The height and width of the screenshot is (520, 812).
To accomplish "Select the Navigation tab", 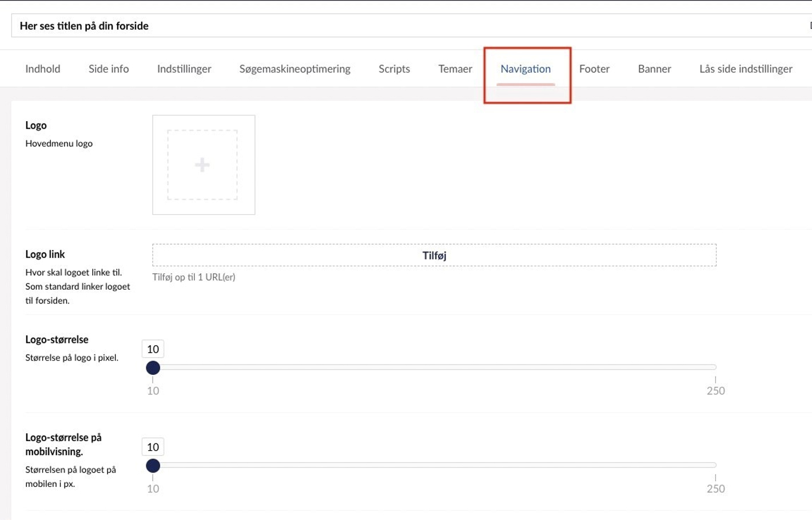I will [x=526, y=69].
